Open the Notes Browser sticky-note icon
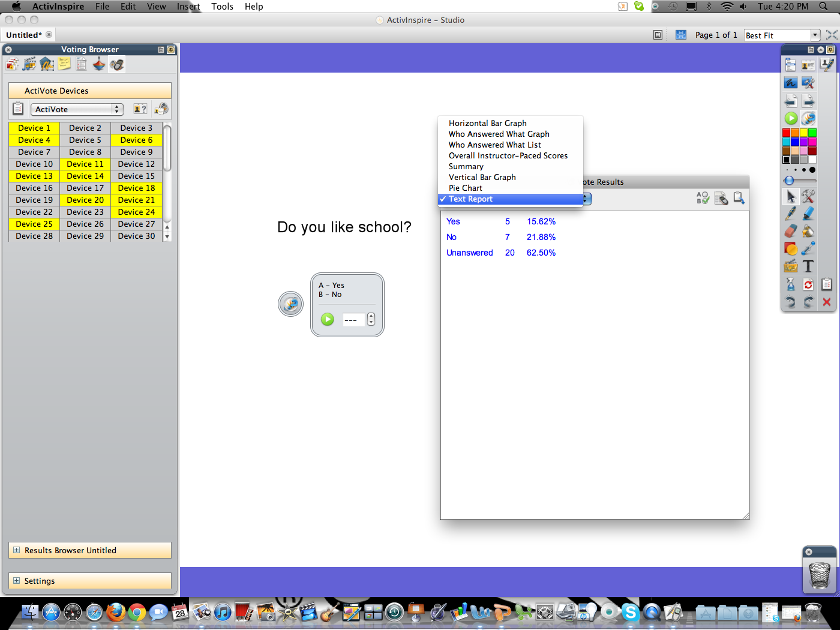Screen dimensions: 840x630 click(64, 64)
